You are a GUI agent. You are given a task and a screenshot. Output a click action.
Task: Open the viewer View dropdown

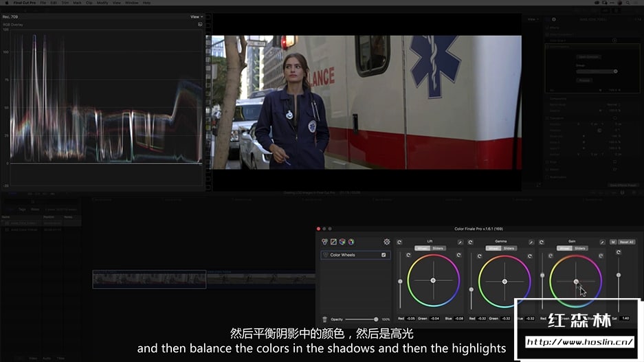coord(533,19)
